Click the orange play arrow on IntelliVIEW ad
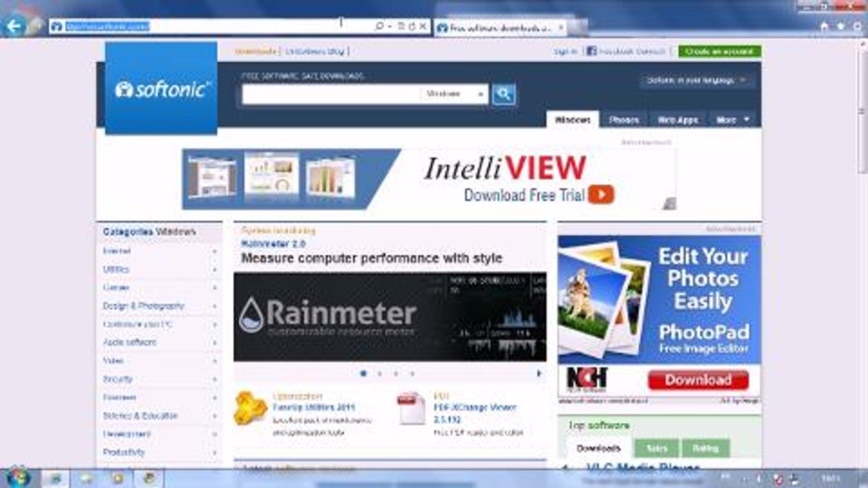 (601, 195)
